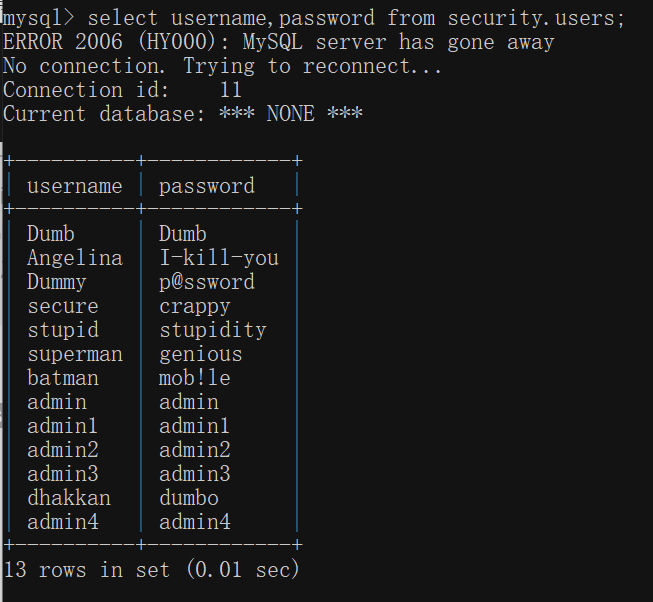Select the username 'dhakkan'

[x=69, y=498]
